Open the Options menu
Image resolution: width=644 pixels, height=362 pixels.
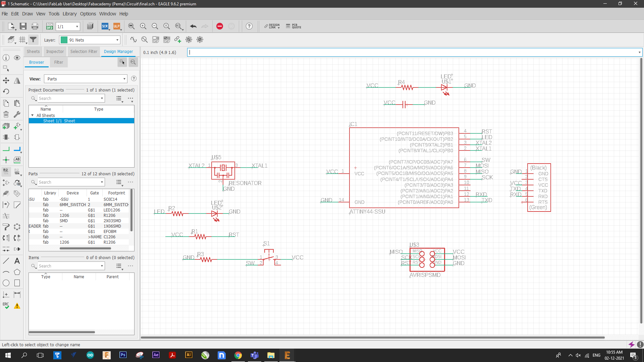coord(88,14)
